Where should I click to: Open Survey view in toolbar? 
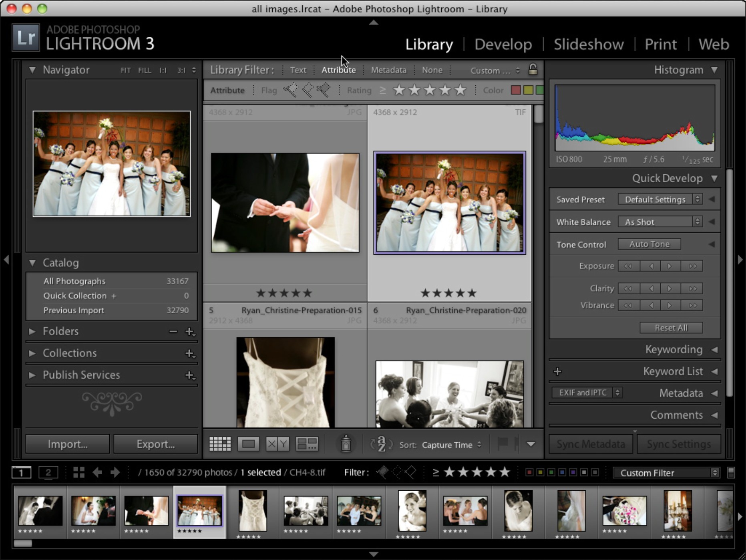tap(307, 444)
